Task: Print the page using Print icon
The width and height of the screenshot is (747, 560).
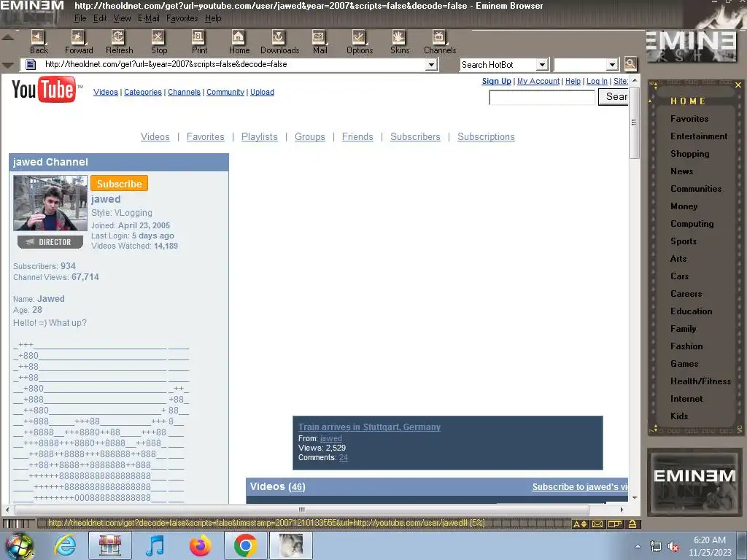Action: tap(199, 42)
